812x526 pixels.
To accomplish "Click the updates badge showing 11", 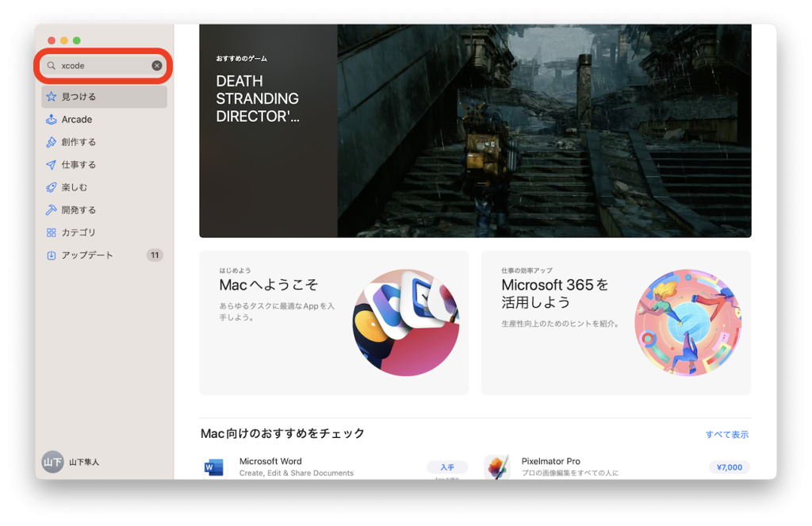I will click(155, 255).
